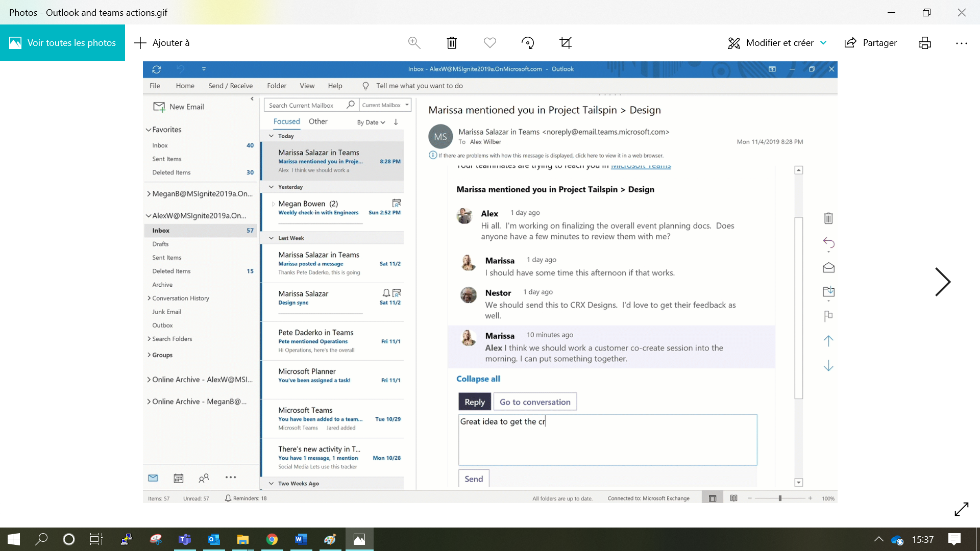
Task: Click the mark read envelope icon beside reading pane
Action: pyautogui.click(x=828, y=267)
